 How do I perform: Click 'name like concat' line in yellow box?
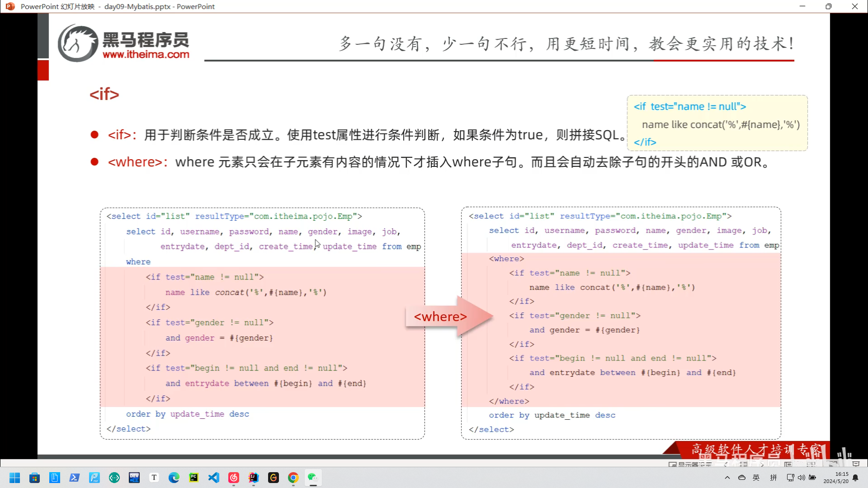coord(721,124)
